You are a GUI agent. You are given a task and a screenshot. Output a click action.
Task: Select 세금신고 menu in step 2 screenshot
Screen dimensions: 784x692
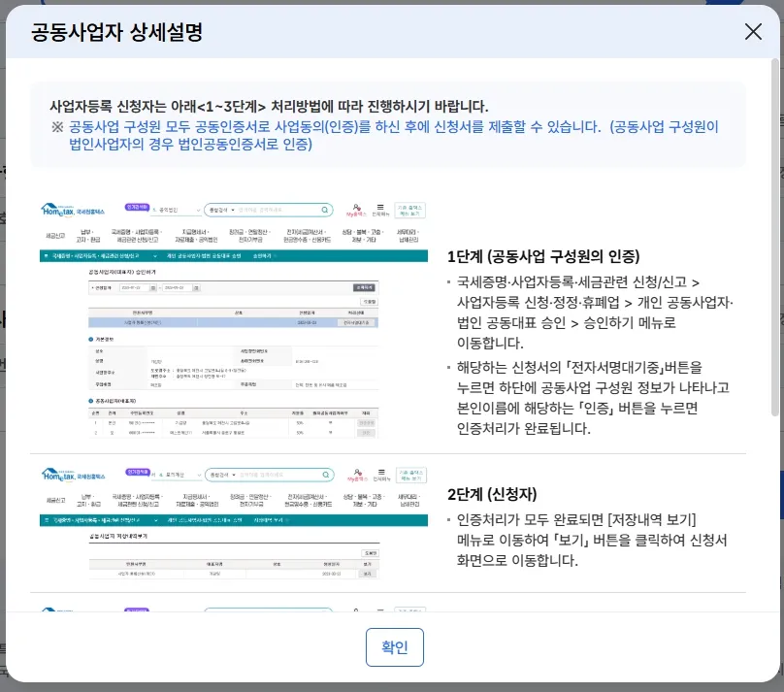point(55,502)
